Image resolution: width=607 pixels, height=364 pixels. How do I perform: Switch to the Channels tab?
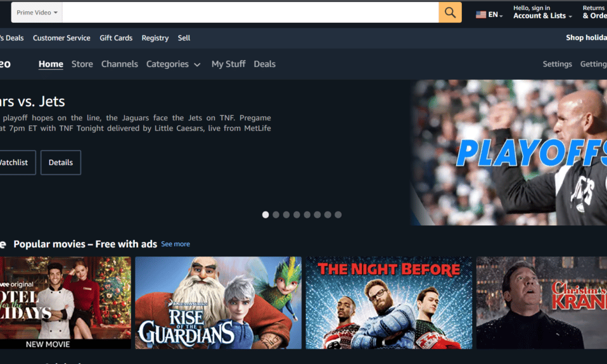coord(119,64)
